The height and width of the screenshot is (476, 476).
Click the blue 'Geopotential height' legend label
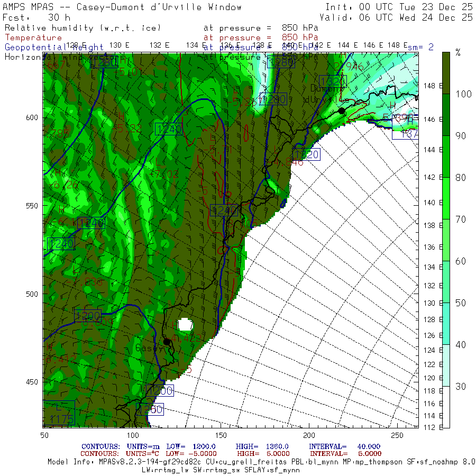pos(54,48)
